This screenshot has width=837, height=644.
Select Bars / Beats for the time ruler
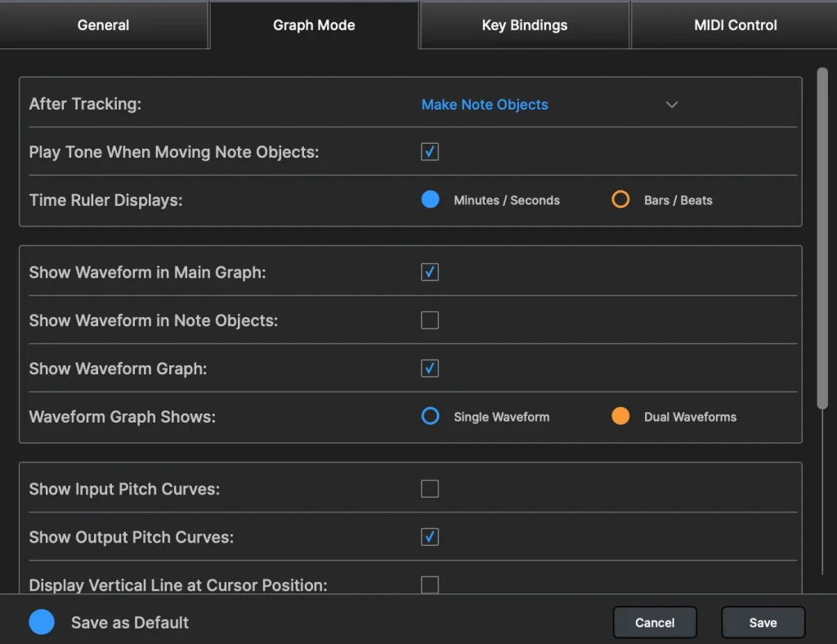pyautogui.click(x=620, y=199)
